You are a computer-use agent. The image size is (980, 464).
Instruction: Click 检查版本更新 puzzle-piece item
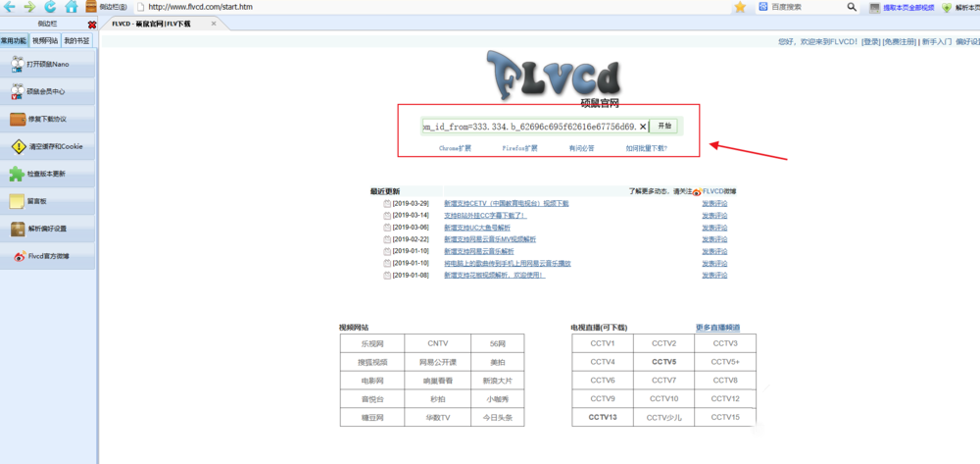(47, 174)
